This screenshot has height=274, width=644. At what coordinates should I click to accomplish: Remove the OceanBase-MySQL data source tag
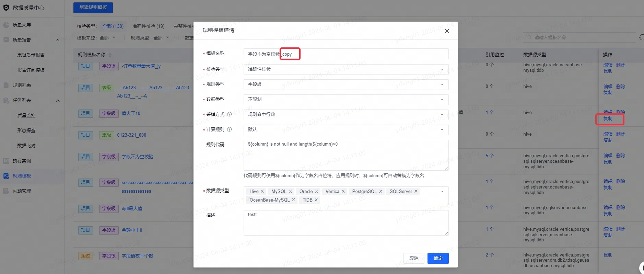coord(293,200)
